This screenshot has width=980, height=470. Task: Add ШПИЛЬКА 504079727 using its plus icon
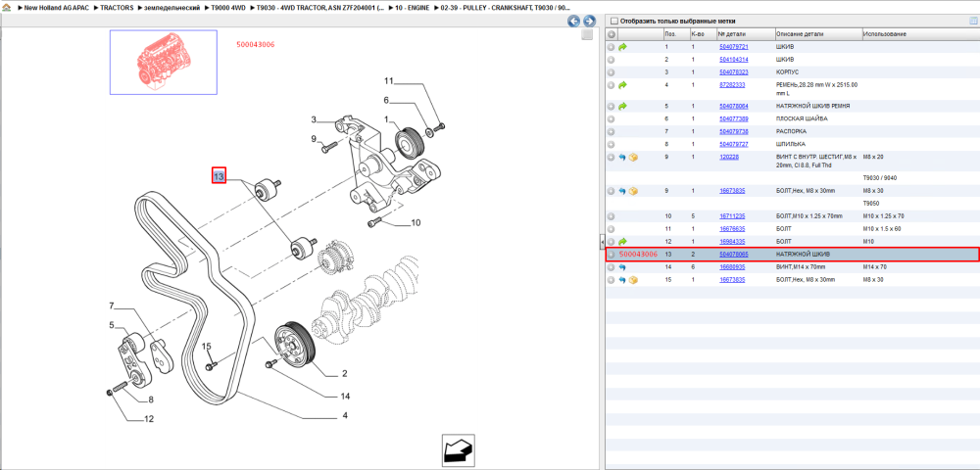point(612,144)
